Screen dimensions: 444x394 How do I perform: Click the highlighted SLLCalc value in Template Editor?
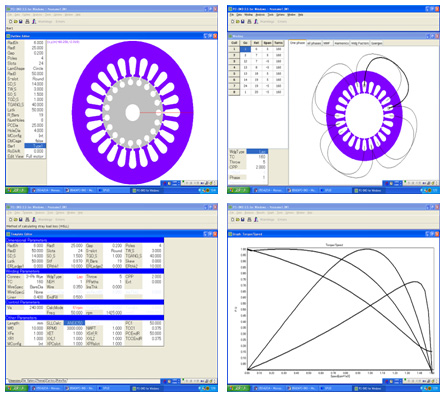point(74,323)
